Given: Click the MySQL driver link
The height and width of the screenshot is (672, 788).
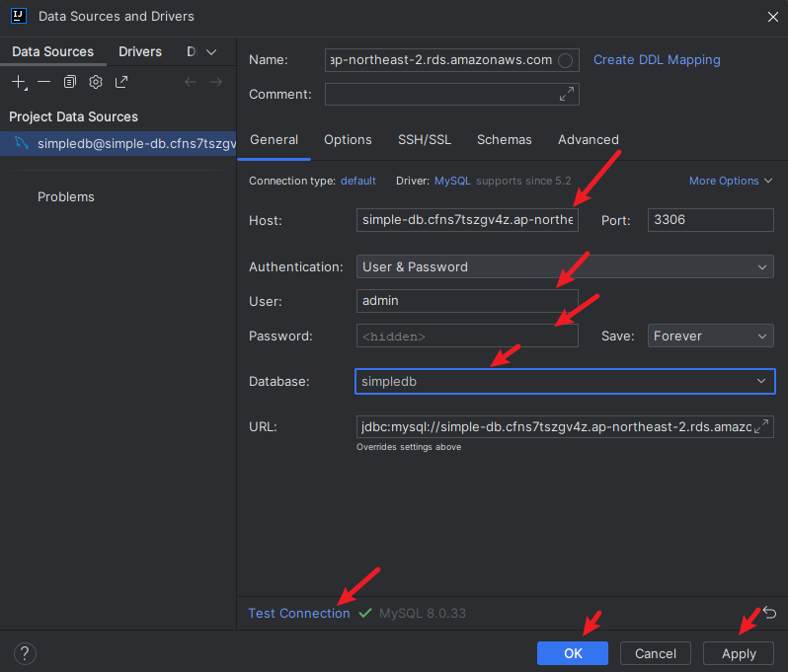Looking at the screenshot, I should click(x=452, y=181).
